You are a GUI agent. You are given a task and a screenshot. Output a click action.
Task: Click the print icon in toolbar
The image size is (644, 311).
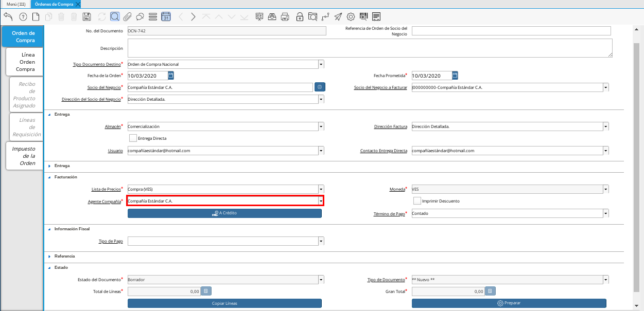(285, 16)
